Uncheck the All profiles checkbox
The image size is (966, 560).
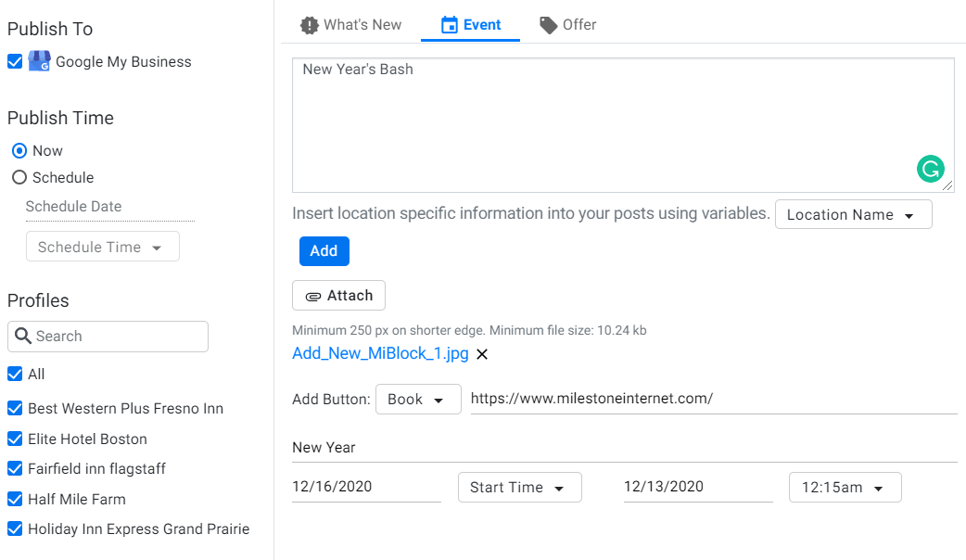tap(15, 374)
